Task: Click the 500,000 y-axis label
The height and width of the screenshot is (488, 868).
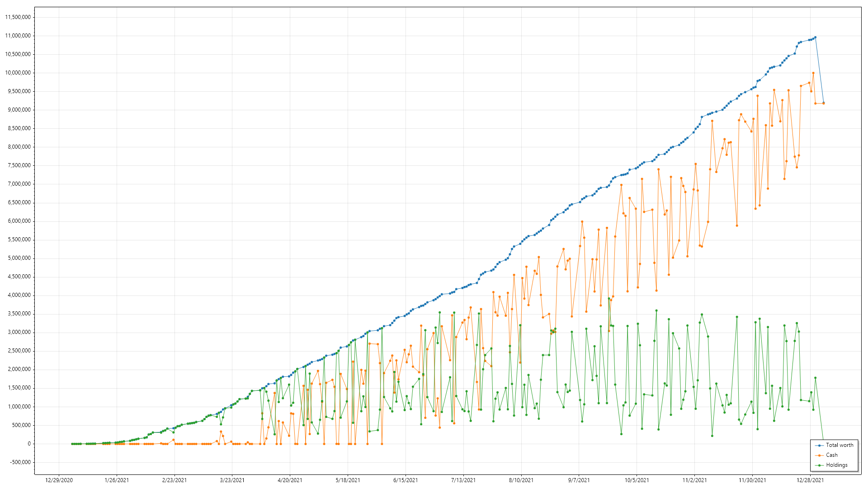Action: (x=22, y=425)
